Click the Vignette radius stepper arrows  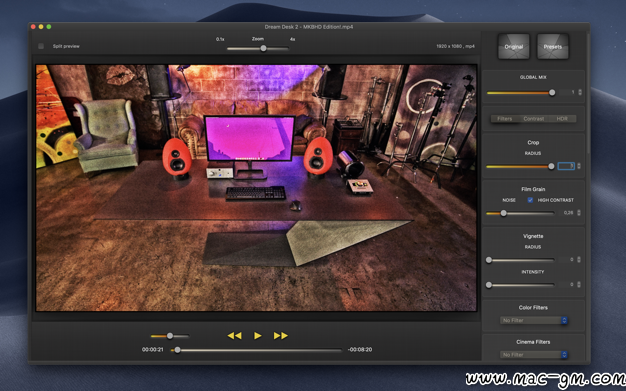[579, 260]
